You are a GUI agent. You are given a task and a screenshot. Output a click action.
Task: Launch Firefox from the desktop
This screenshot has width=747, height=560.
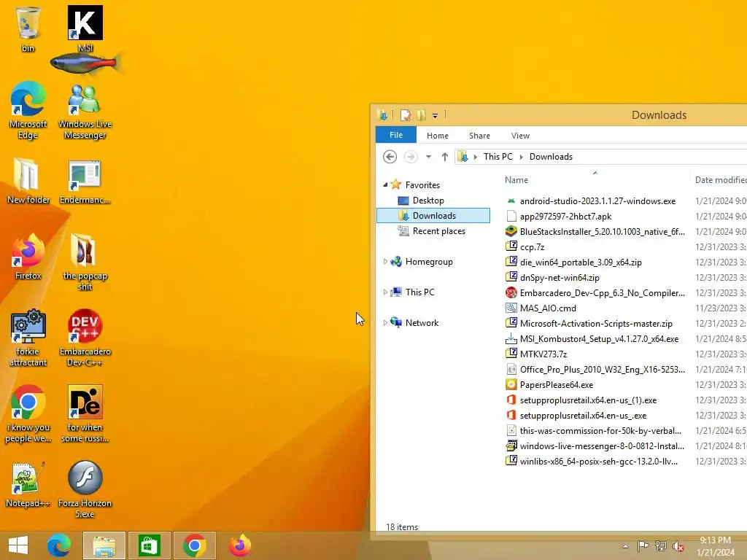(x=28, y=256)
